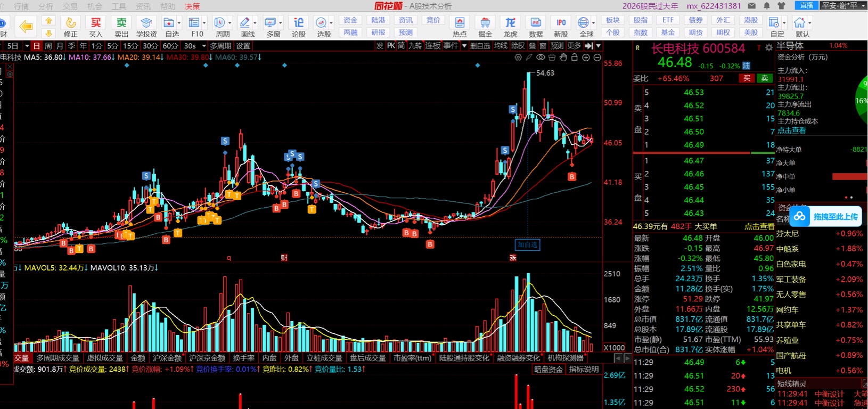
Task: Go back with the yellow left arrow
Action: coord(25,26)
